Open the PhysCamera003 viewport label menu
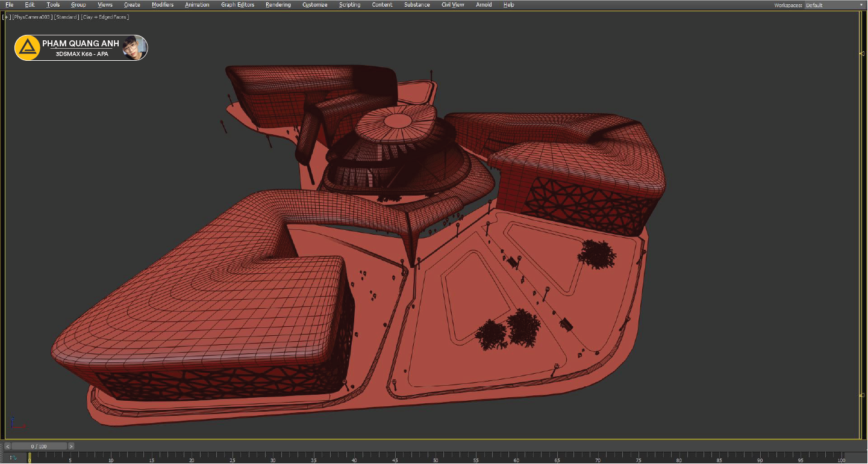This screenshot has height=464, width=868. [32, 17]
